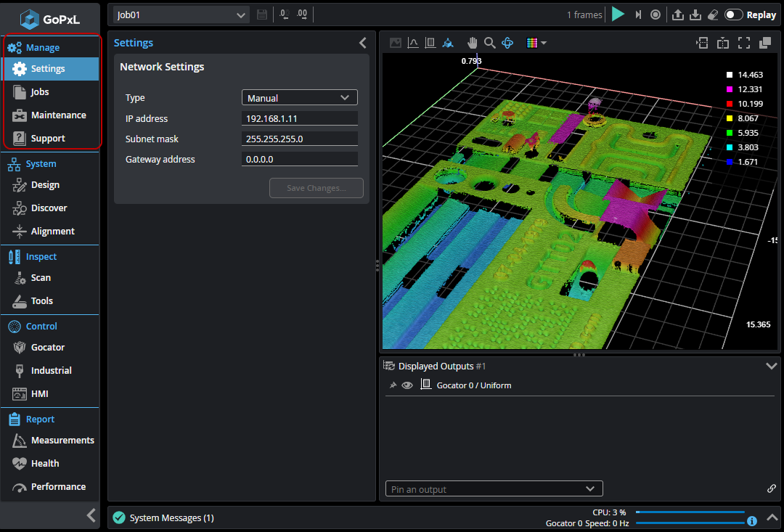Click the fullscreen viewer icon

(x=744, y=43)
